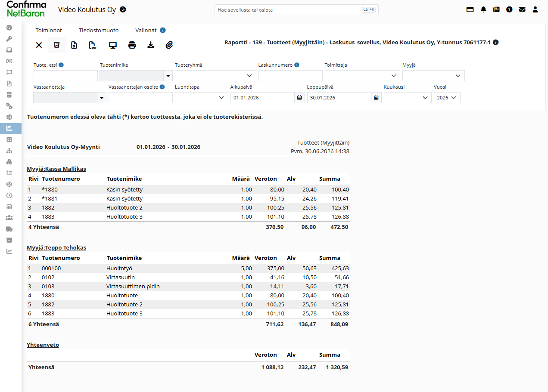Viewport: 548px width, 392px height.
Task: Open the Toiminnot menu
Action: click(x=49, y=31)
